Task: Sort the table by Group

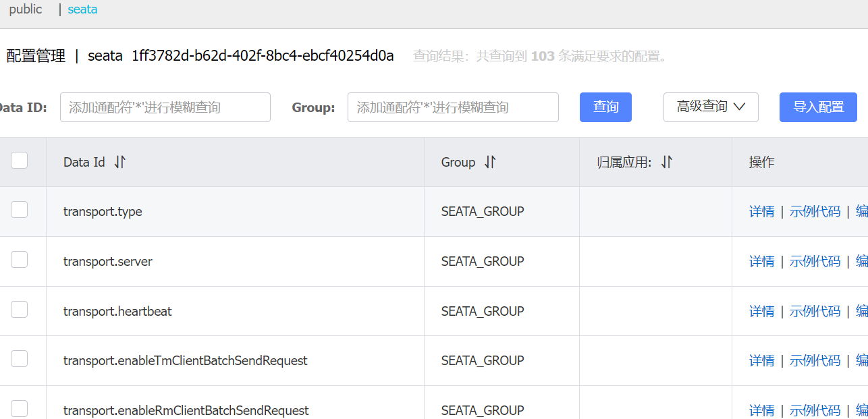Action: click(490, 162)
